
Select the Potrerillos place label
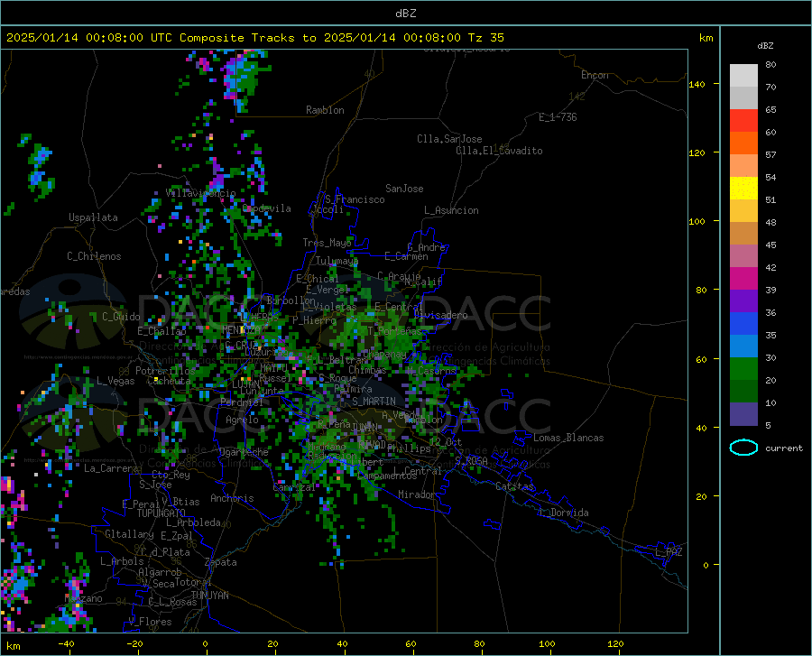165,371
